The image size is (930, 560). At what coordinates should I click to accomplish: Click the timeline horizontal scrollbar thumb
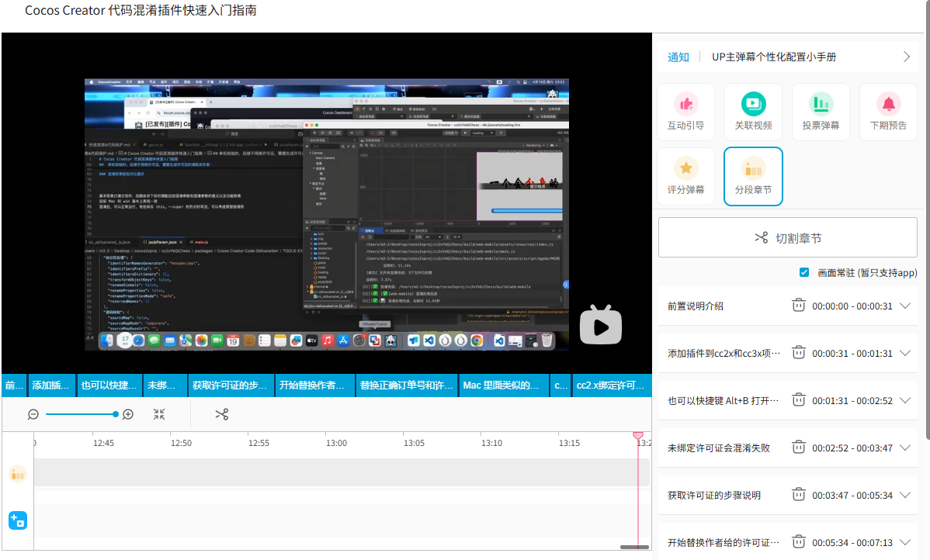tap(634, 547)
